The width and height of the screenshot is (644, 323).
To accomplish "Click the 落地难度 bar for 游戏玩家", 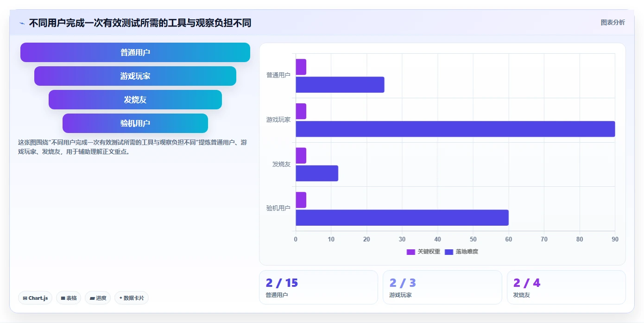I will [x=455, y=129].
